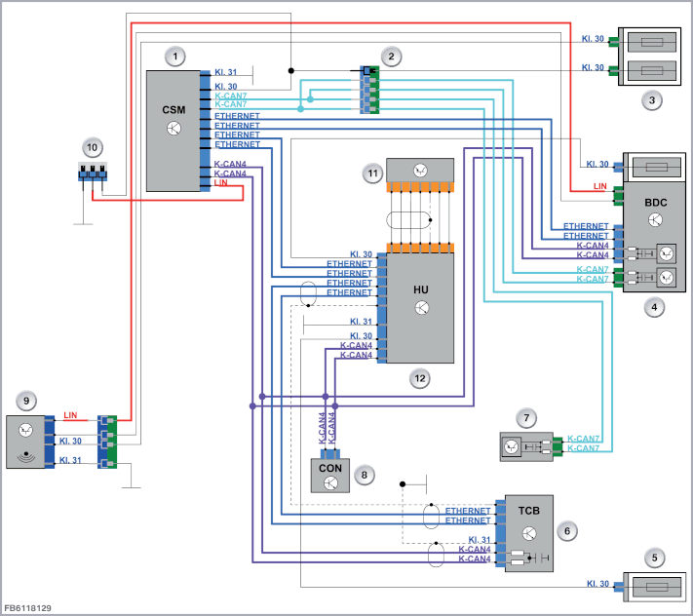The image size is (693, 616).
Task: Click the Kl. 30 label at CSM
Action: [x=226, y=86]
